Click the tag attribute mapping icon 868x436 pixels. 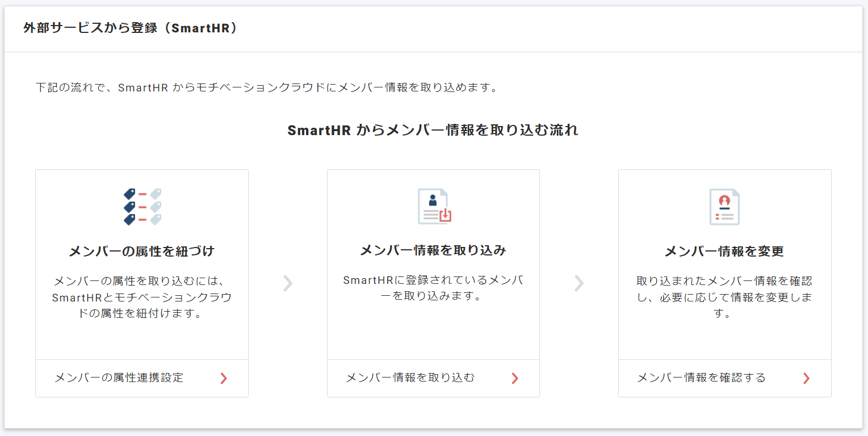point(141,206)
